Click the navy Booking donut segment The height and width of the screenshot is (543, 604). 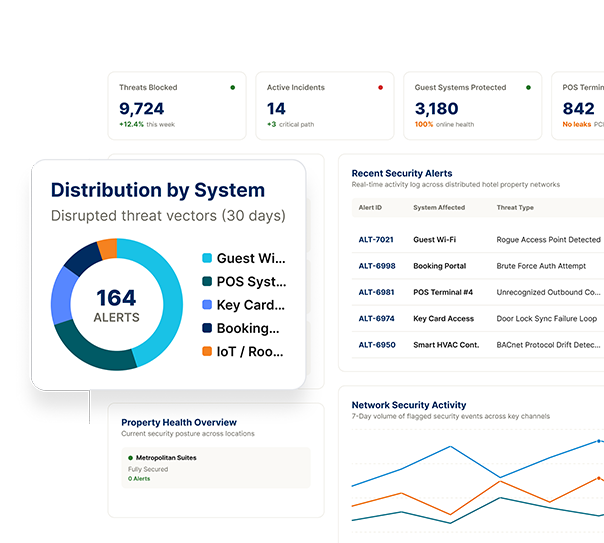tap(84, 258)
